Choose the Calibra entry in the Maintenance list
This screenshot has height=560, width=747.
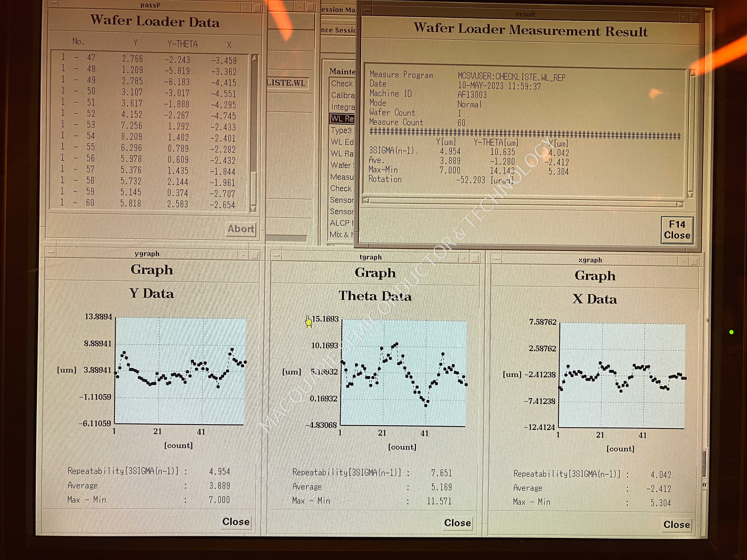[342, 95]
